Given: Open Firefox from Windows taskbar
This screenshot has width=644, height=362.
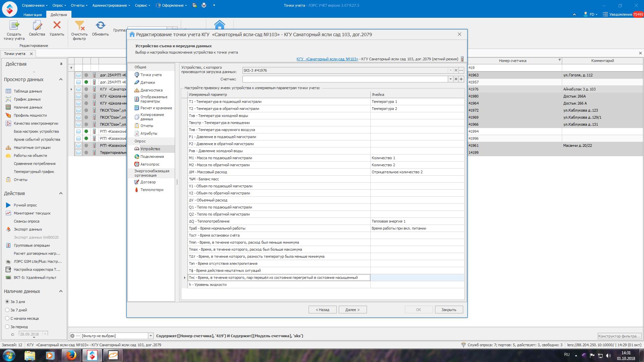Looking at the screenshot, I should click(71, 355).
